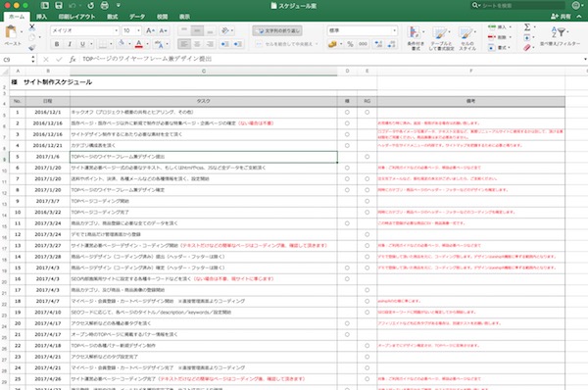588x390 pixels.
Task: Switch to the 挿入 (Insert) tab
Action: click(41, 17)
